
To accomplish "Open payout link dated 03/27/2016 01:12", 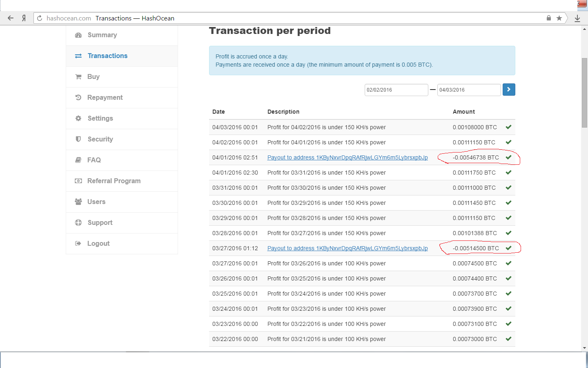I will 347,248.
